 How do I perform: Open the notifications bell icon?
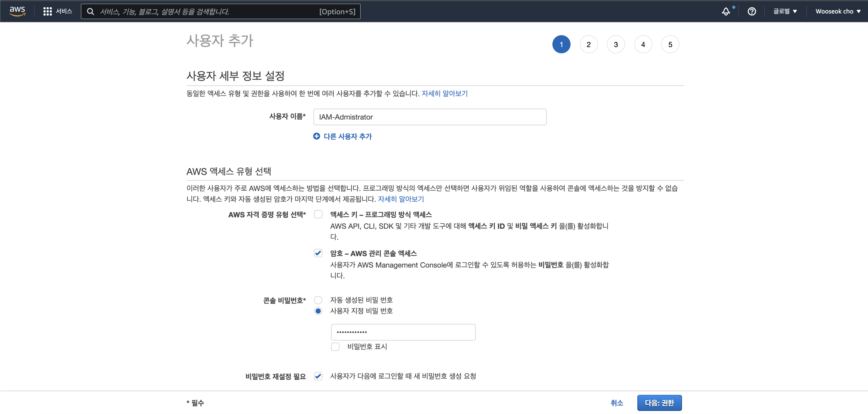[726, 11]
